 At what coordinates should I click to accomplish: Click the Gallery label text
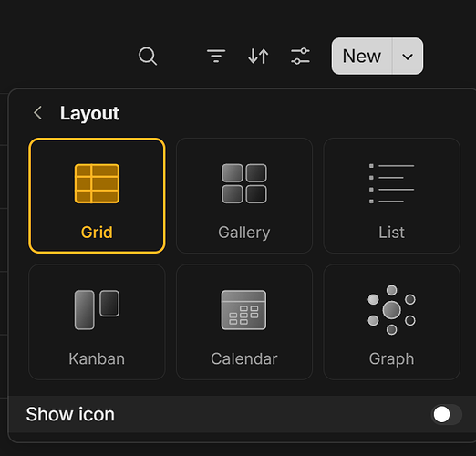coord(244,233)
